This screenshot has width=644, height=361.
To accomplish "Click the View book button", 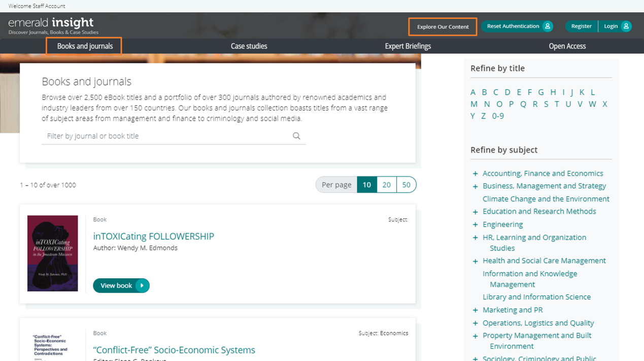I will tap(121, 285).
